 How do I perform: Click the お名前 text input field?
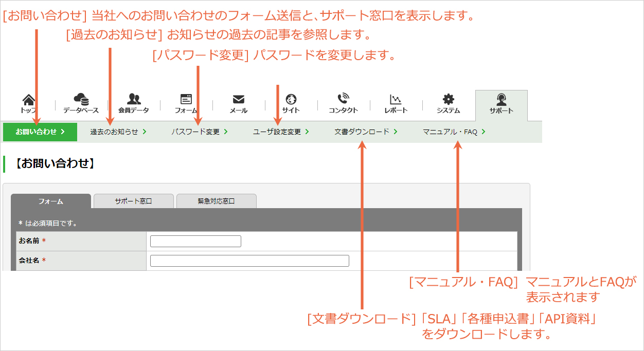click(x=195, y=242)
